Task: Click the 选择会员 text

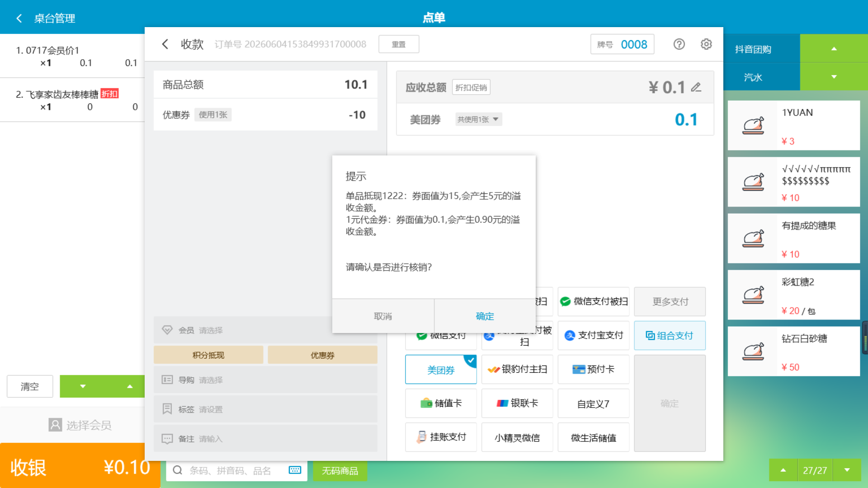Action: point(89,425)
